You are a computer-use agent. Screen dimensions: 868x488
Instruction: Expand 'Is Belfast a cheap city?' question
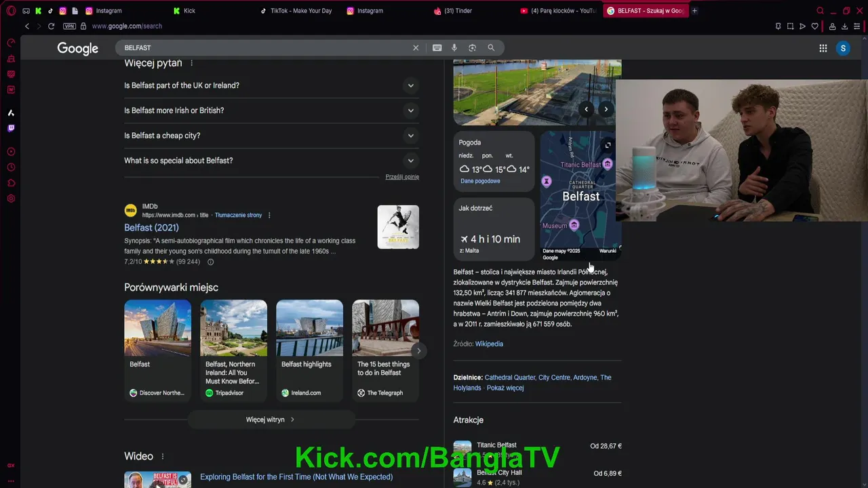[x=271, y=136]
